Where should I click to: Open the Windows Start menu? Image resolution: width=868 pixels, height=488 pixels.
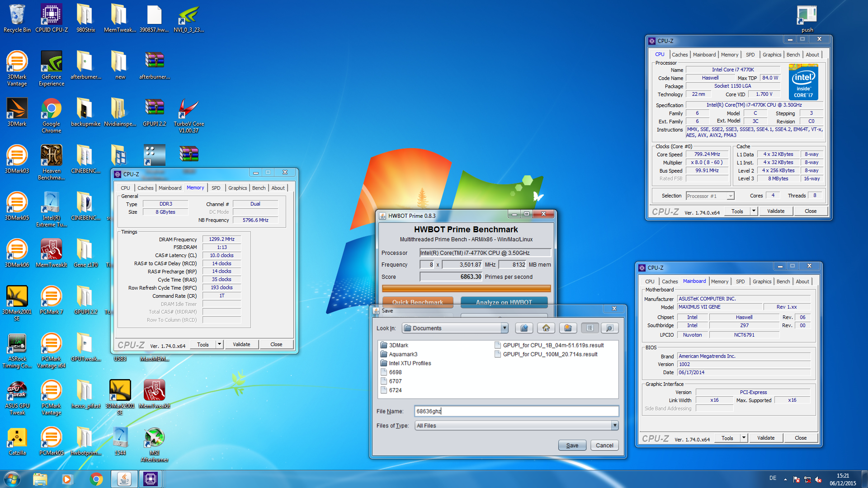point(12,479)
